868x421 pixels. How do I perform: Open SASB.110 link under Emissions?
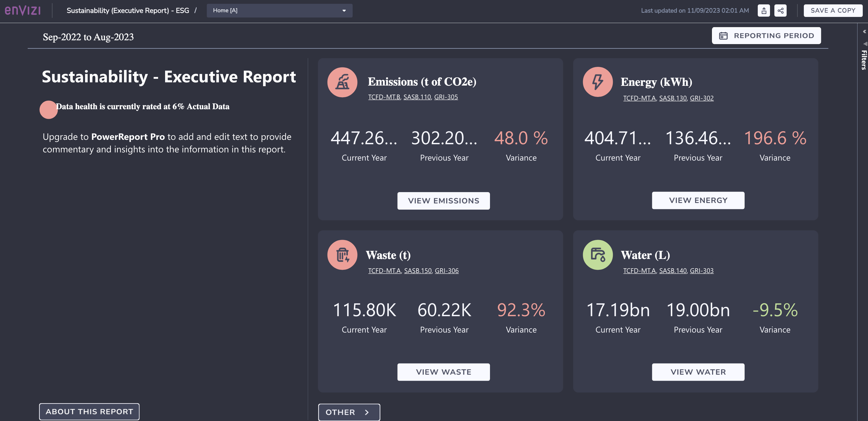point(417,97)
